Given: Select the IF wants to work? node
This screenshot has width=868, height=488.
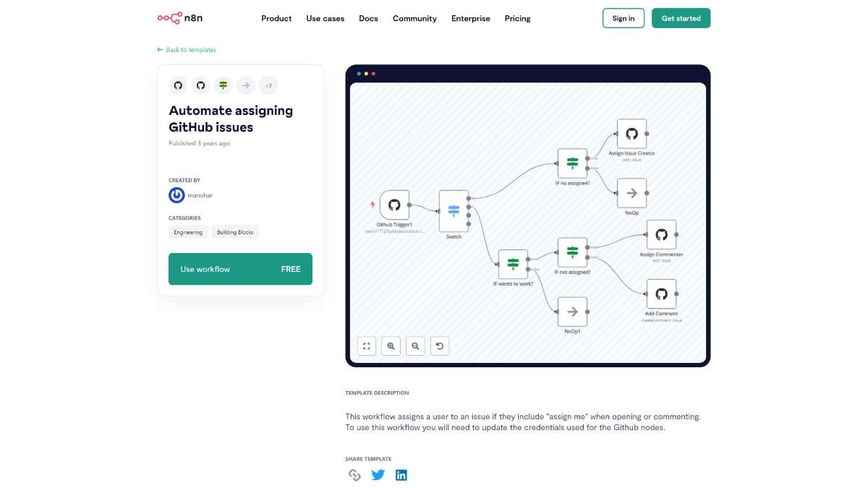Looking at the screenshot, I should [513, 265].
